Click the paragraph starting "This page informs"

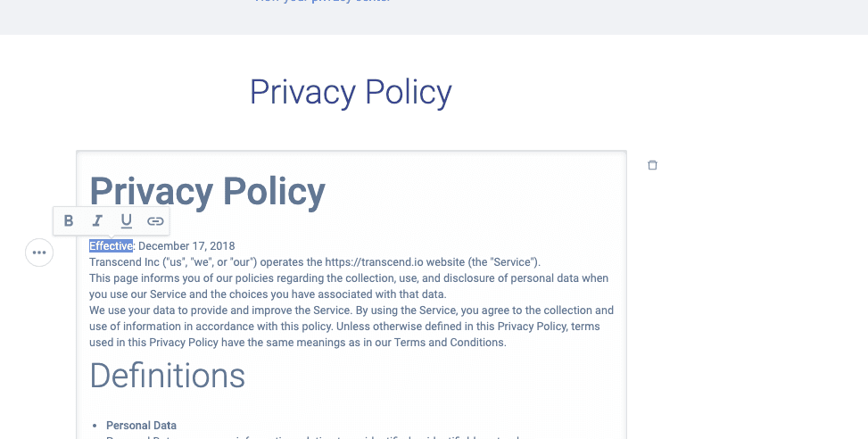pyautogui.click(x=348, y=278)
